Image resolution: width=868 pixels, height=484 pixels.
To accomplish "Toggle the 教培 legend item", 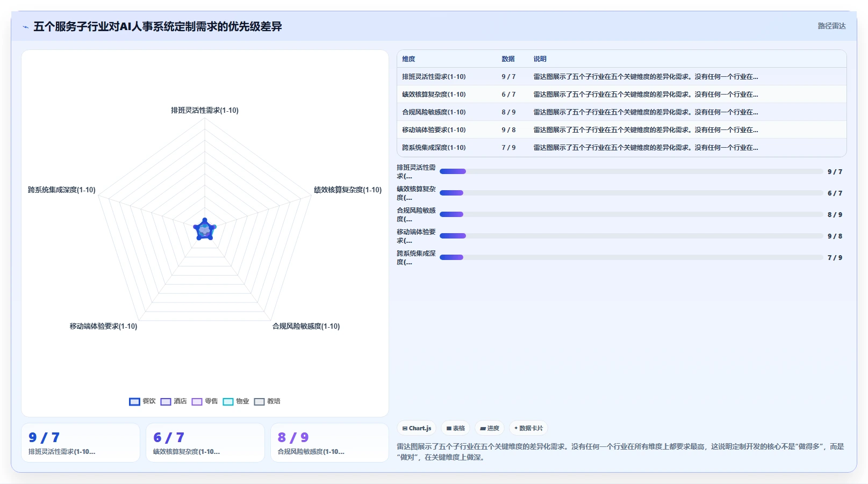I will [267, 401].
